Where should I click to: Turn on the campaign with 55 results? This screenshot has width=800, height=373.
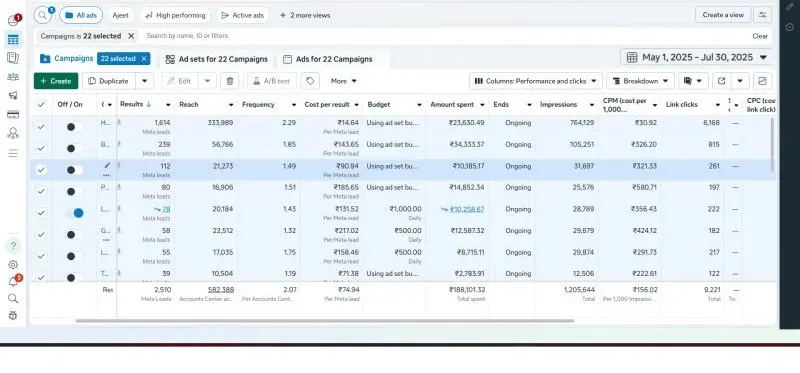coord(74,256)
